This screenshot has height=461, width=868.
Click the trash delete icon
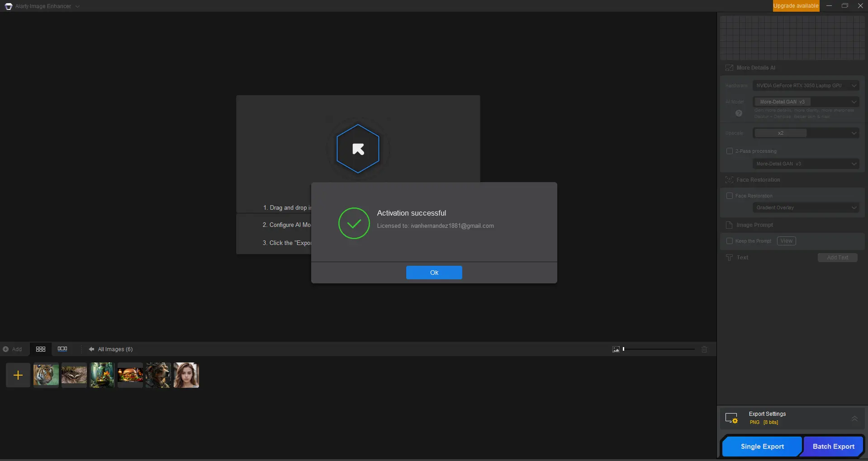point(704,349)
